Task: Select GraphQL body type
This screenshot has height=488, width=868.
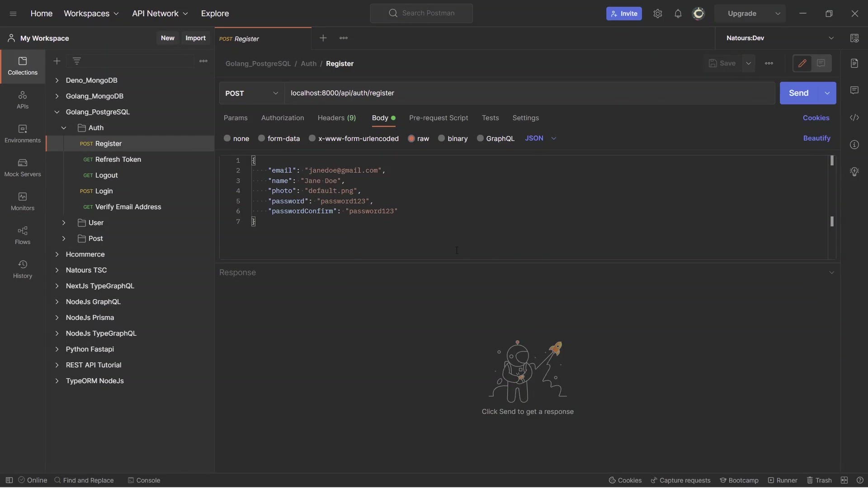Action: pyautogui.click(x=480, y=138)
